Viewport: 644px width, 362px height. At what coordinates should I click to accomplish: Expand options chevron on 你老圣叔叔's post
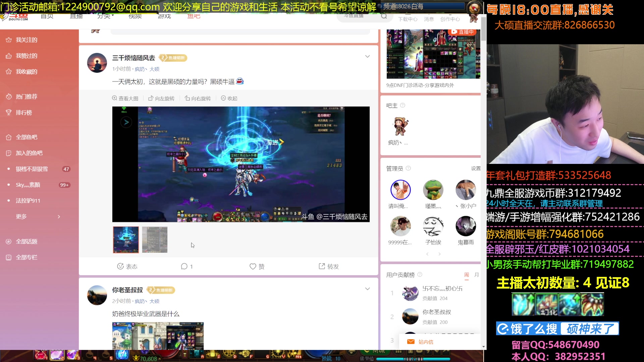coord(367,289)
